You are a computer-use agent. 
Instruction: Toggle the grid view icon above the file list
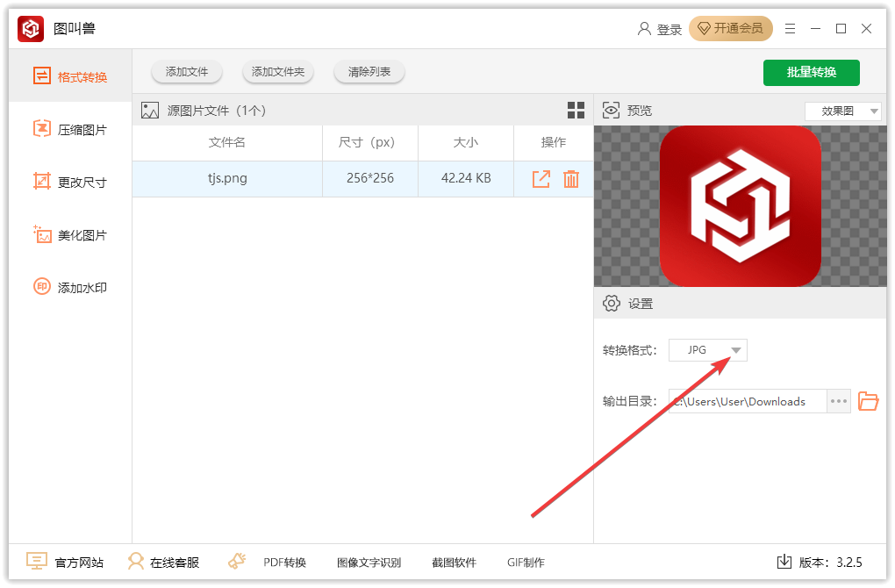click(x=576, y=111)
